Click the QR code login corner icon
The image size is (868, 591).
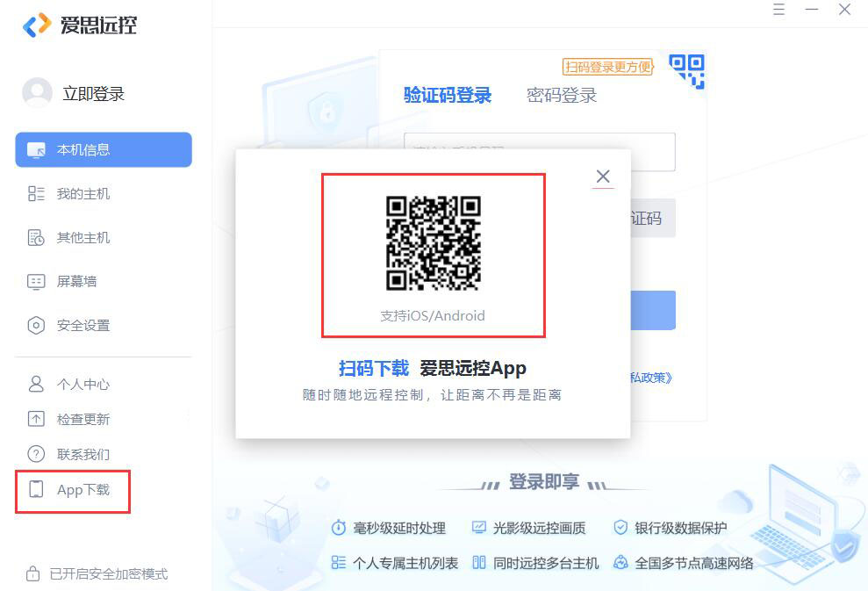pos(686,71)
